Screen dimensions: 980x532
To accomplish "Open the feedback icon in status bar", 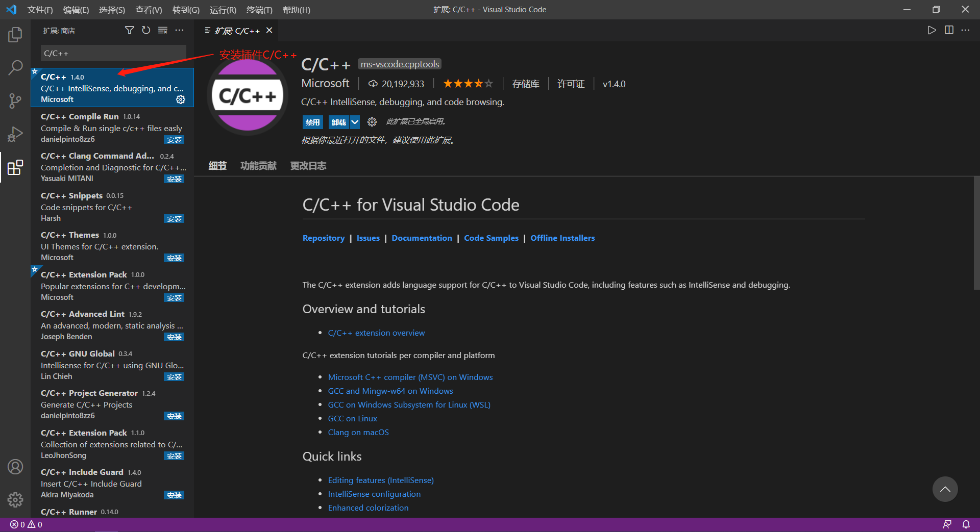I will tap(947, 524).
